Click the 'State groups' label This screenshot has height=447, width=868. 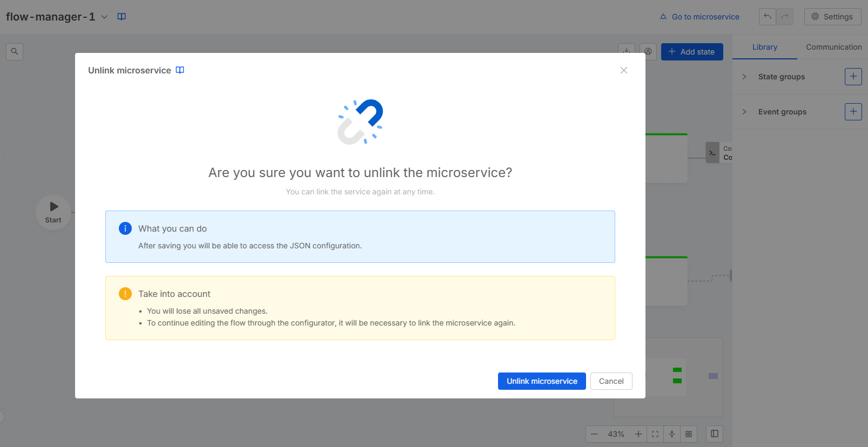tap(782, 77)
